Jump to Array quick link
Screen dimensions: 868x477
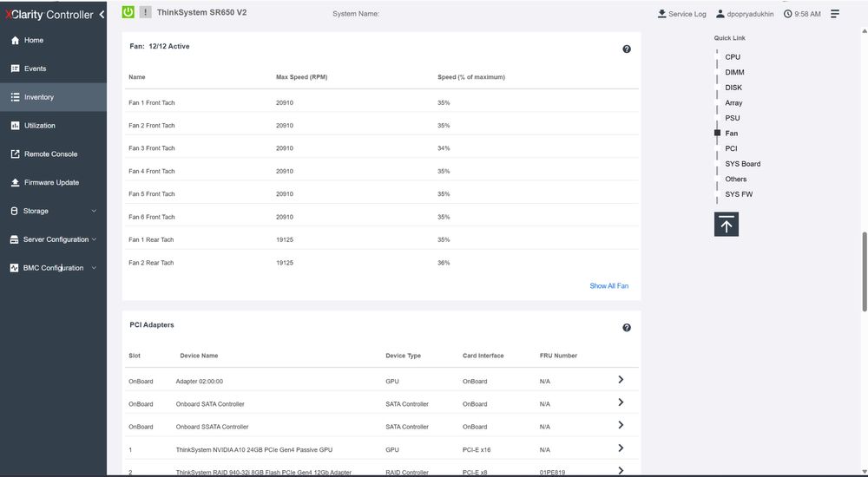click(733, 103)
